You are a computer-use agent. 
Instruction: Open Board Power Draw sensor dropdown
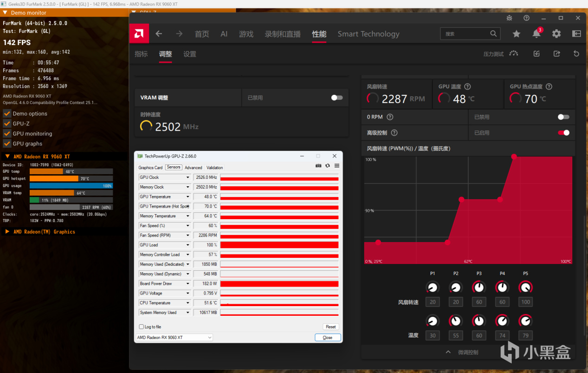[x=188, y=284]
